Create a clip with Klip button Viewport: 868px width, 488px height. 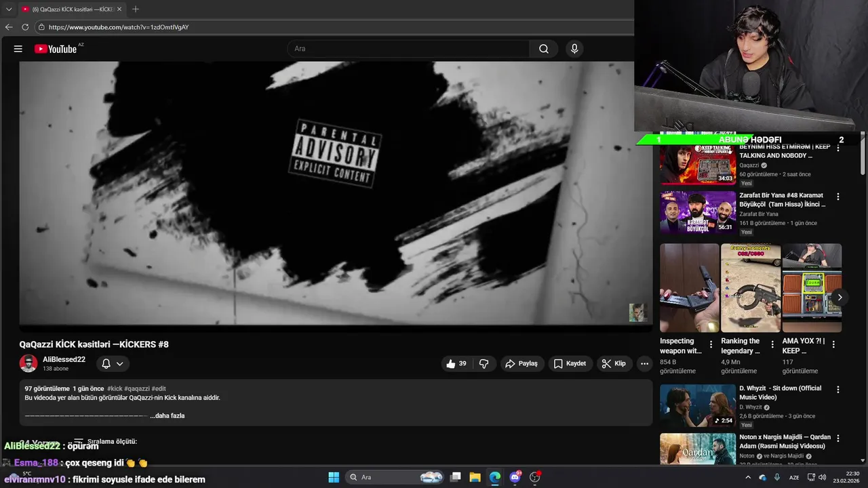(614, 363)
